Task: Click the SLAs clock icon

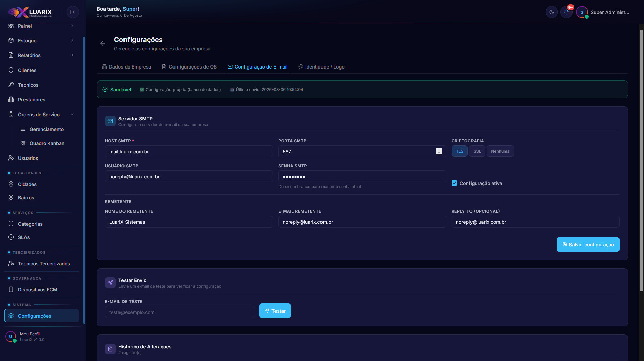Action: click(x=11, y=237)
